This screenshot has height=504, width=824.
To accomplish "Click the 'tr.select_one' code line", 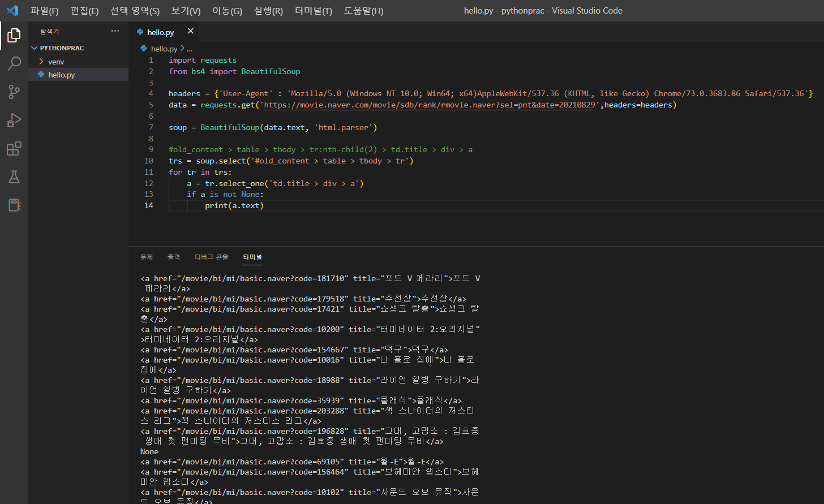I will pyautogui.click(x=275, y=184).
